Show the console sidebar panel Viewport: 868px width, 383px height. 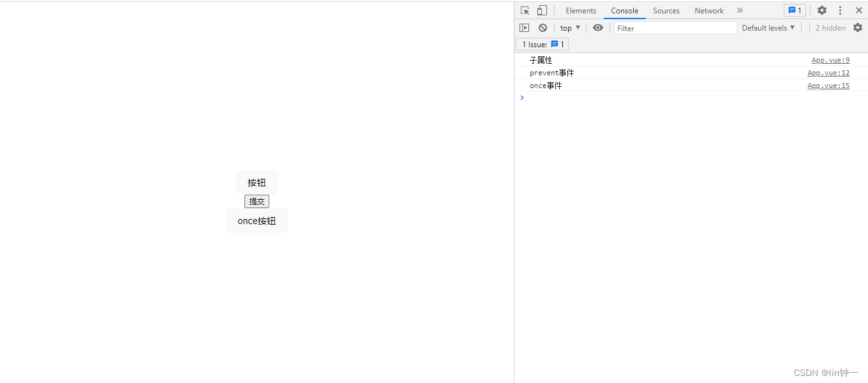tap(524, 28)
